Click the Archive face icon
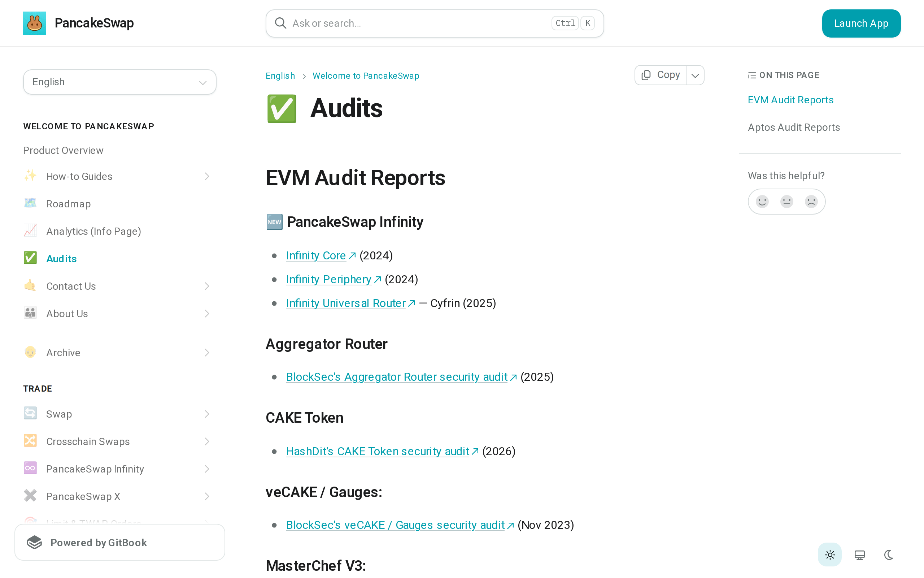Screen dimensions: 924x578 point(30,352)
